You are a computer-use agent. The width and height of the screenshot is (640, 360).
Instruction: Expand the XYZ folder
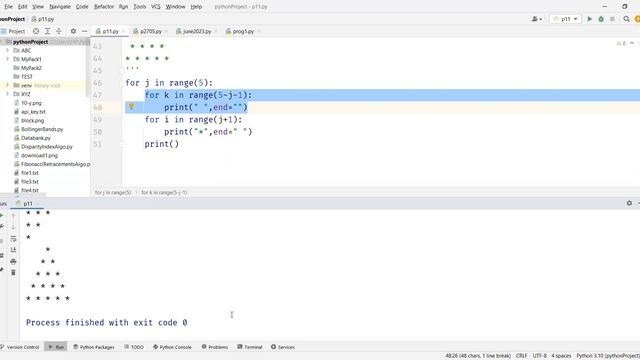click(x=7, y=94)
